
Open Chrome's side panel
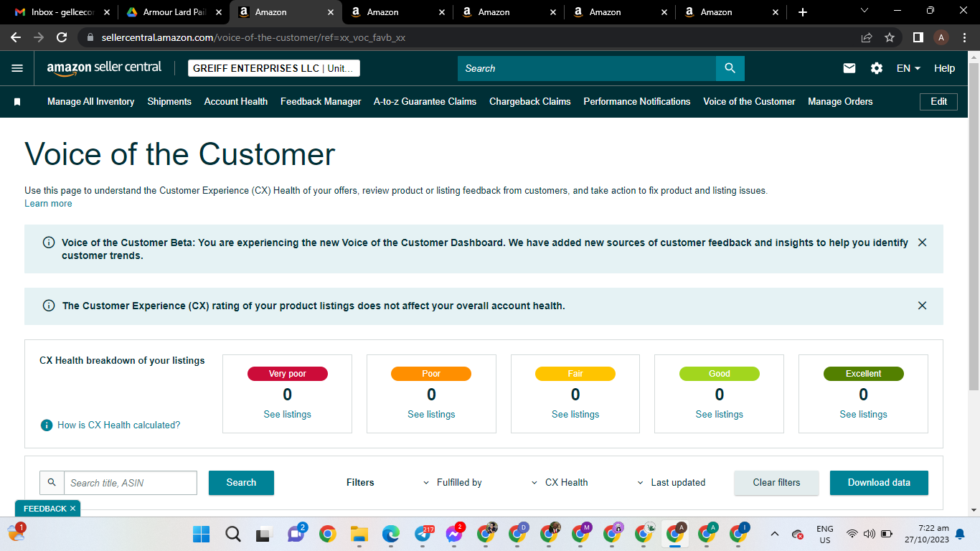918,37
